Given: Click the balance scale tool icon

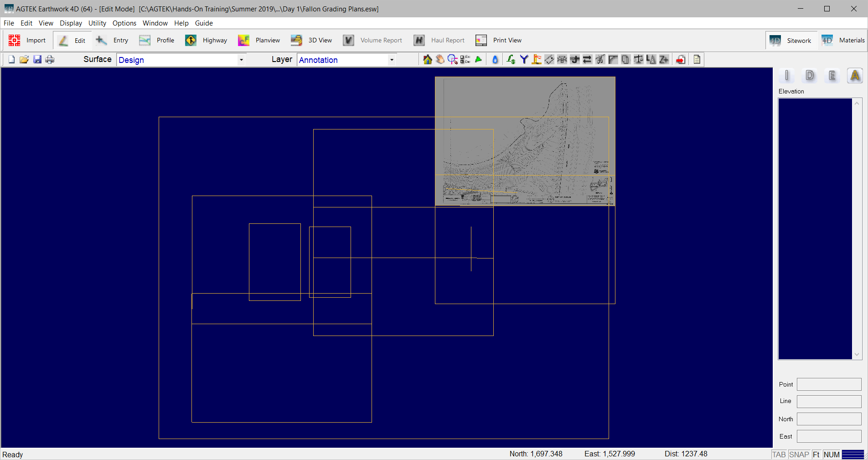Looking at the screenshot, I should pyautogui.click(x=638, y=60).
